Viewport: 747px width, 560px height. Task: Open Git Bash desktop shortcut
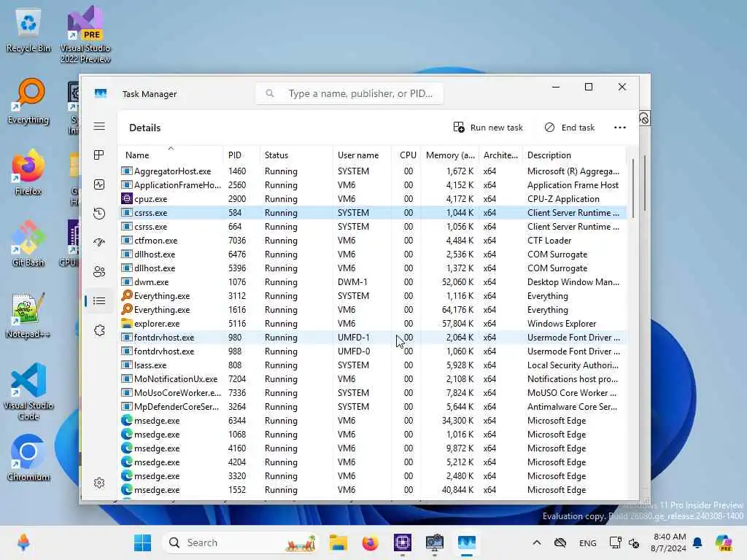pyautogui.click(x=28, y=244)
